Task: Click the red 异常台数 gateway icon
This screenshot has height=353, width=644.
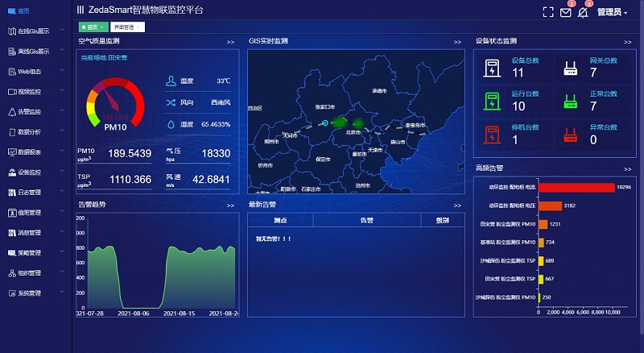Action: [x=570, y=134]
